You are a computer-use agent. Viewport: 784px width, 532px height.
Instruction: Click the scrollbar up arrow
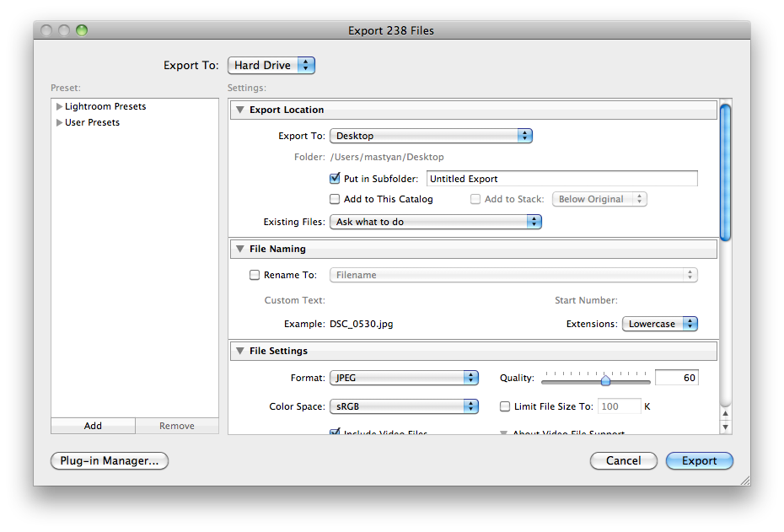(x=726, y=414)
